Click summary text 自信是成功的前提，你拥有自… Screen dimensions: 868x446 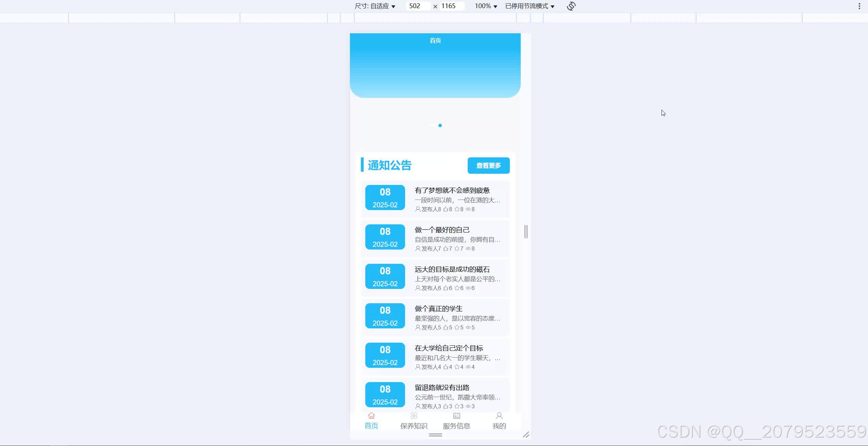click(457, 240)
